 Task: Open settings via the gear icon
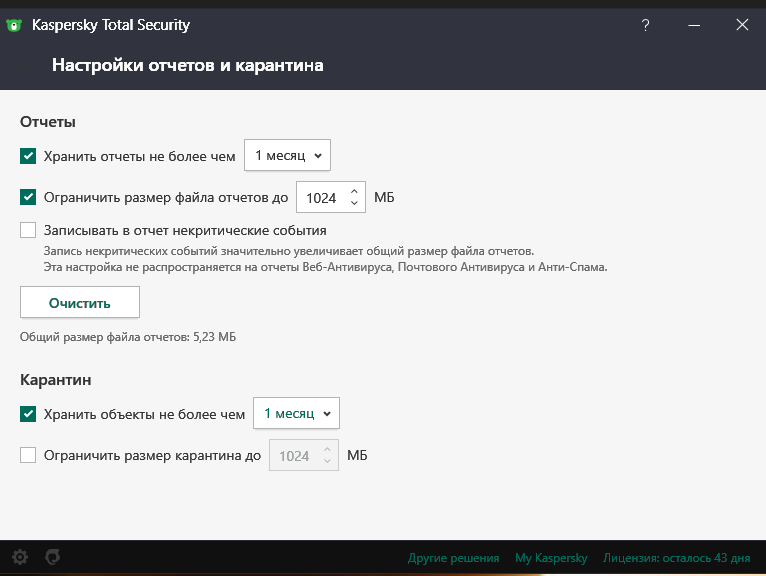point(19,557)
